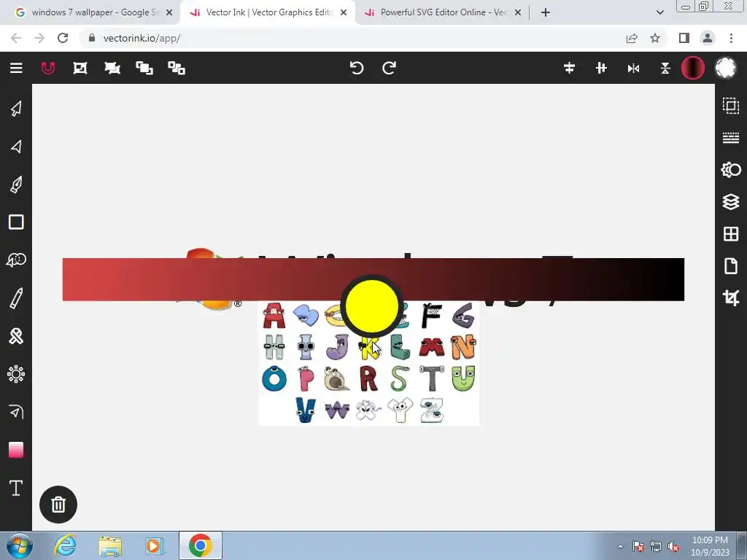Flip selection vertically
The height and width of the screenshot is (560, 747).
click(x=665, y=69)
